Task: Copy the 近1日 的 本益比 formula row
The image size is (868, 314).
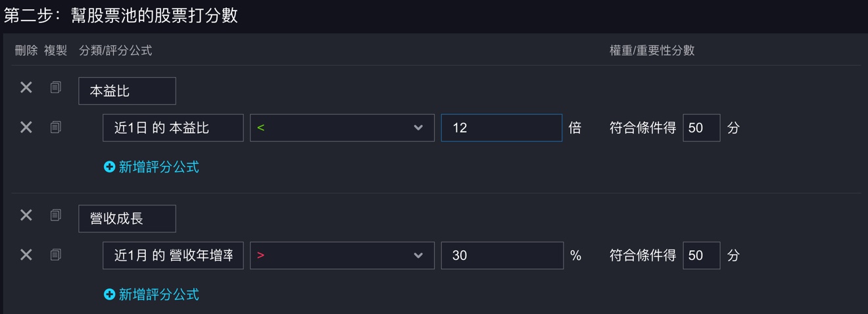Action: pos(56,127)
